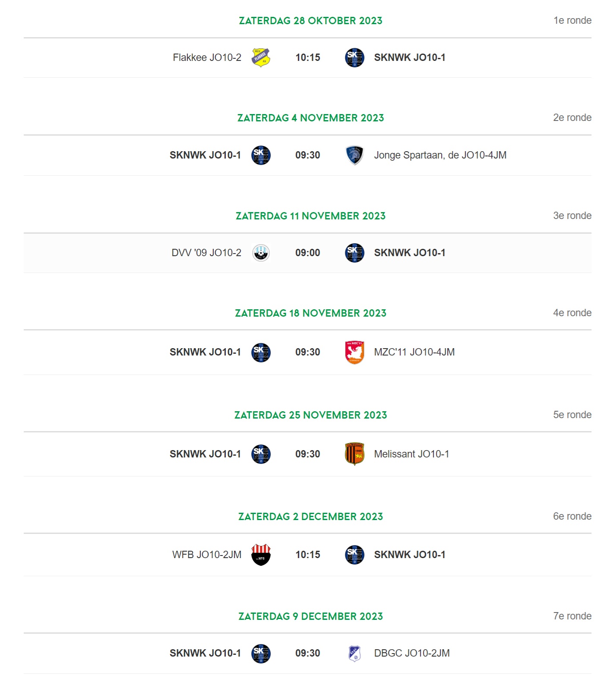Click SKNWK logo in 9 december match
The height and width of the screenshot is (692, 616).
coord(261,654)
